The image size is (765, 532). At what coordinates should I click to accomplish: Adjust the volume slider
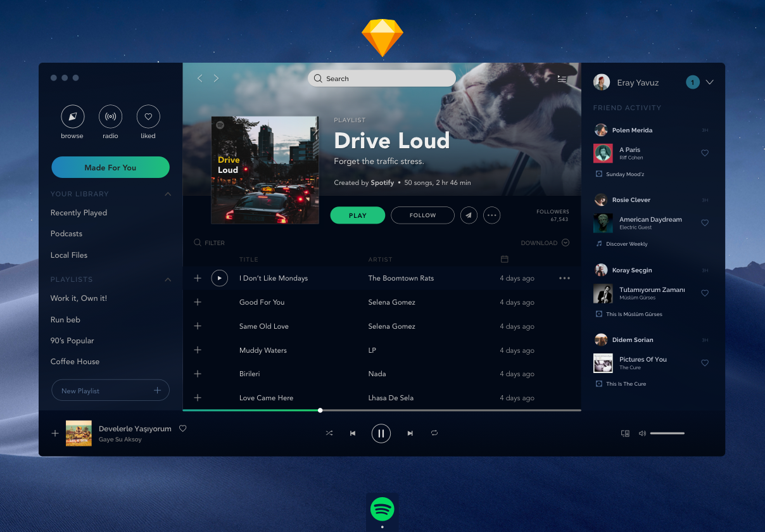(x=667, y=433)
